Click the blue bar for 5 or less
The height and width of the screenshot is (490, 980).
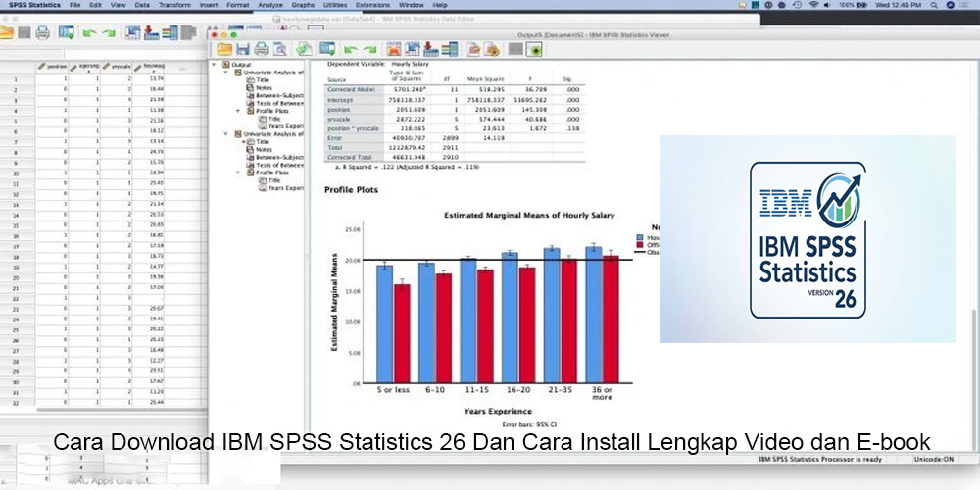[x=384, y=323]
